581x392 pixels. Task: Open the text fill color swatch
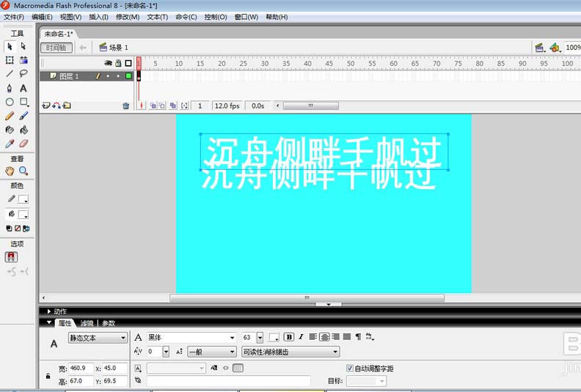(x=274, y=338)
